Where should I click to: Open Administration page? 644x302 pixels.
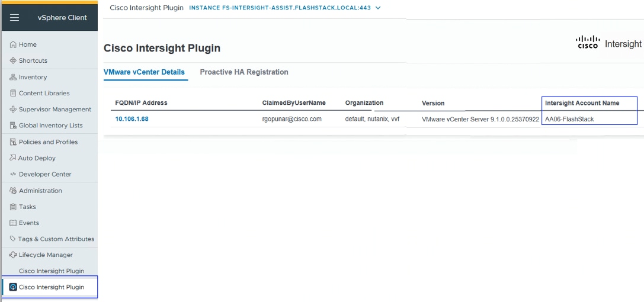pos(40,191)
